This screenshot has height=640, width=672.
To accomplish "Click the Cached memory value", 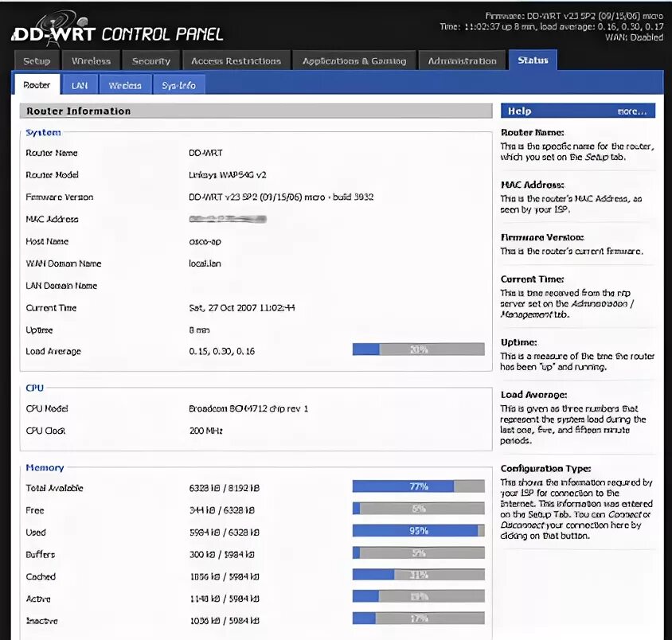I will click(225, 576).
